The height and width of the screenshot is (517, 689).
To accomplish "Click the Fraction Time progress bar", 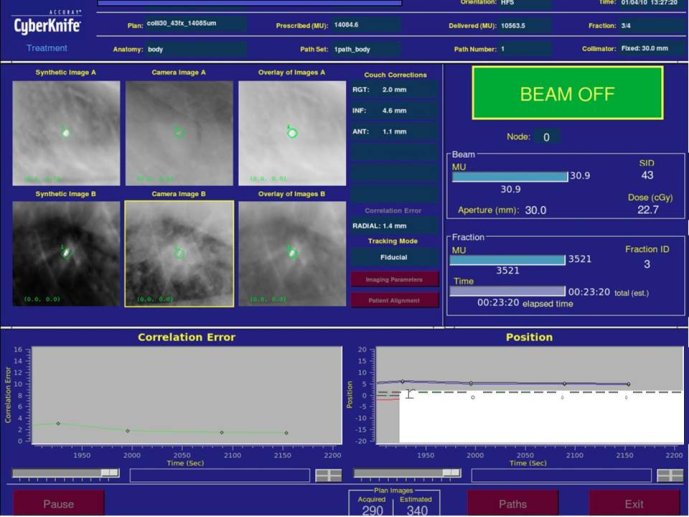I will coord(508,291).
